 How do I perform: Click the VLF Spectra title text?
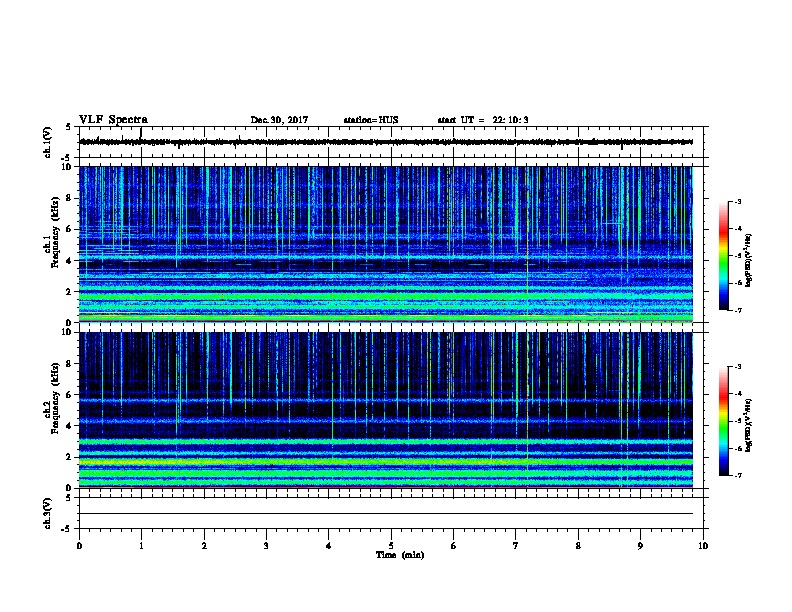(113, 120)
